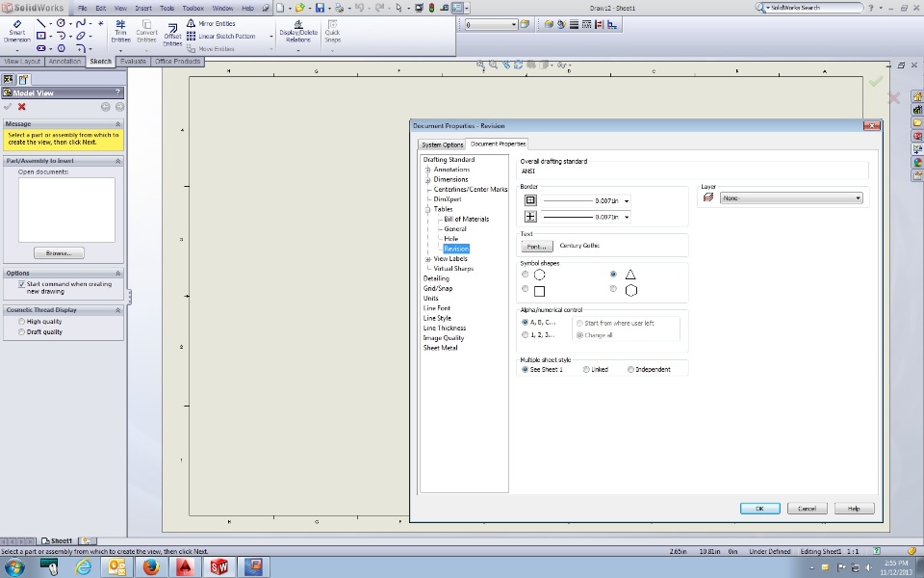The width and height of the screenshot is (924, 578).
Task: Select the Straight Slot tool
Action: [40, 48]
